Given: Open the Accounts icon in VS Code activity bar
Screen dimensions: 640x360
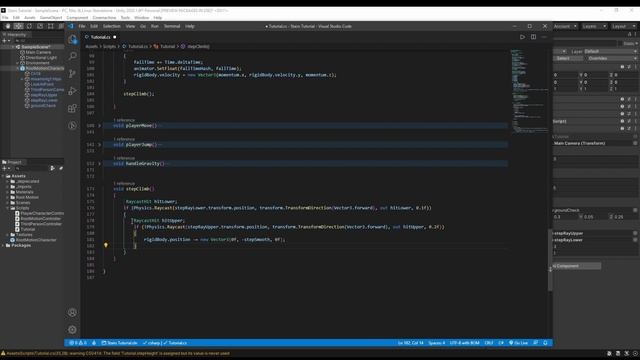Looking at the screenshot, I should (x=72, y=312).
